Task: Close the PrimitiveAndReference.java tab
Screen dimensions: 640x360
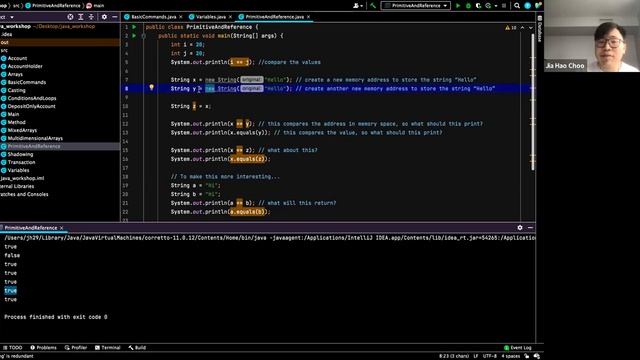Action: click(309, 17)
